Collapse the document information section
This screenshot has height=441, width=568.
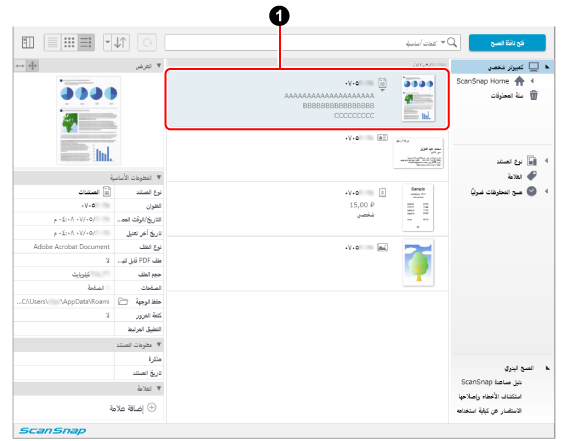[159, 344]
